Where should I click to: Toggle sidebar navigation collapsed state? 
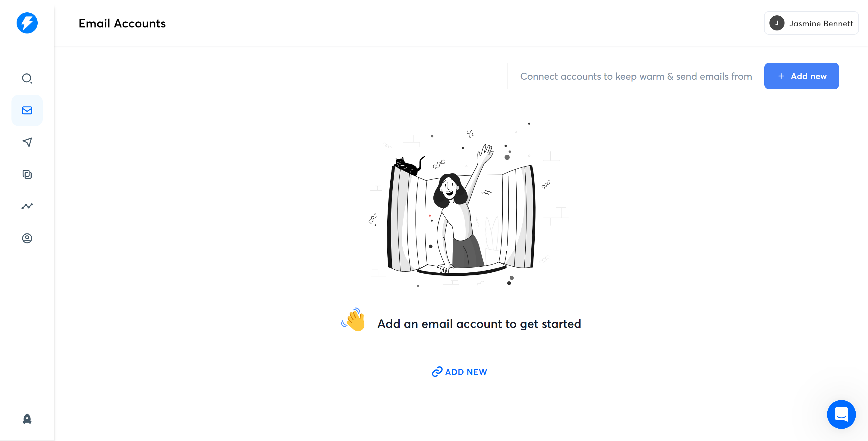click(27, 23)
